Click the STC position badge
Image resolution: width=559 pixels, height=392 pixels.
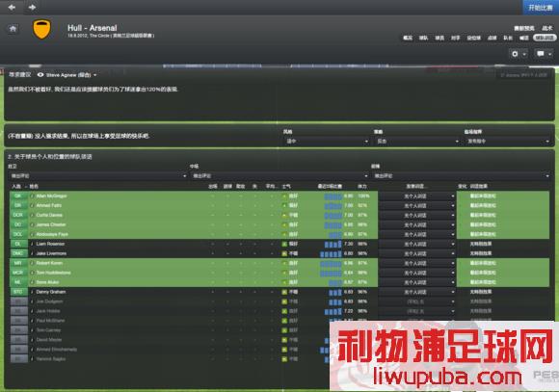[18, 292]
